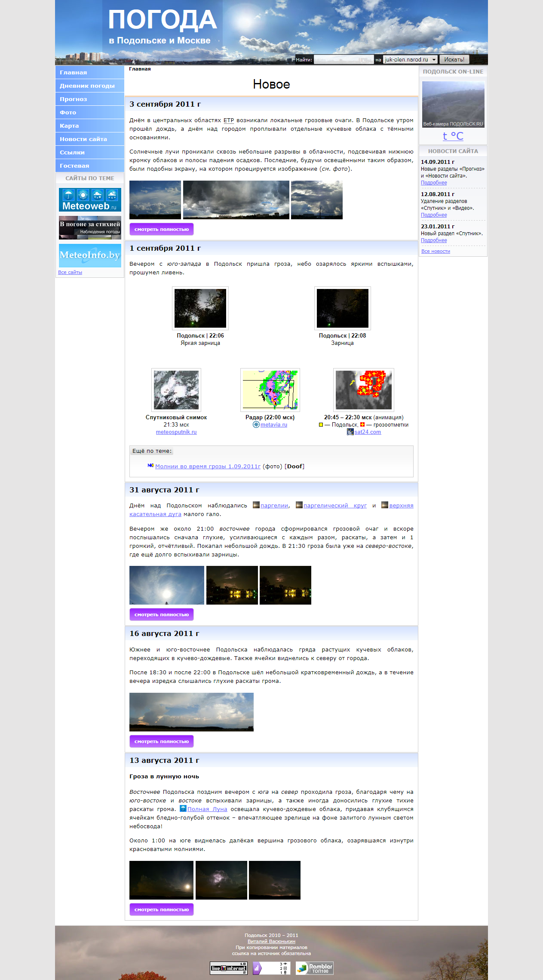Open Новости сайта in the sidebar
The height and width of the screenshot is (980, 543).
pyautogui.click(x=89, y=139)
